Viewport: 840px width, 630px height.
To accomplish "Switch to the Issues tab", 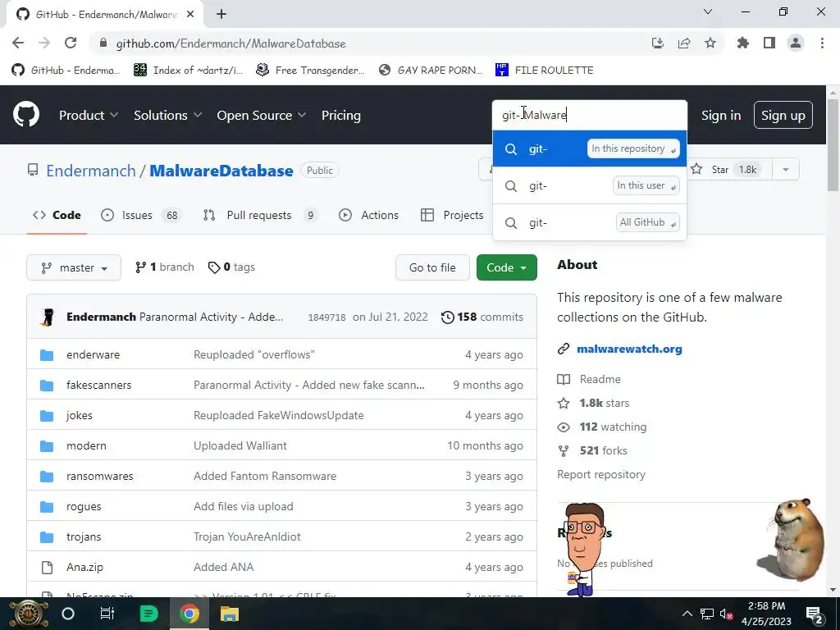I will click(x=141, y=215).
